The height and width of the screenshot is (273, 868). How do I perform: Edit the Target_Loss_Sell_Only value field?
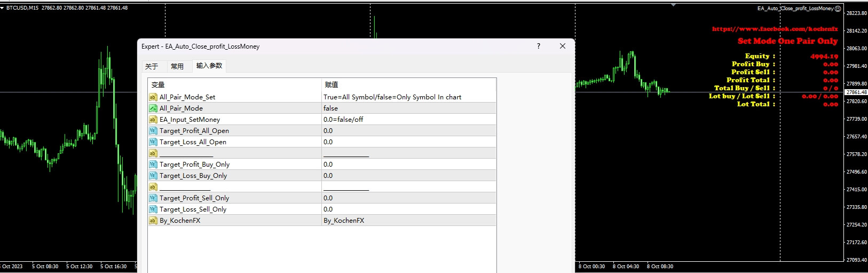coord(408,209)
